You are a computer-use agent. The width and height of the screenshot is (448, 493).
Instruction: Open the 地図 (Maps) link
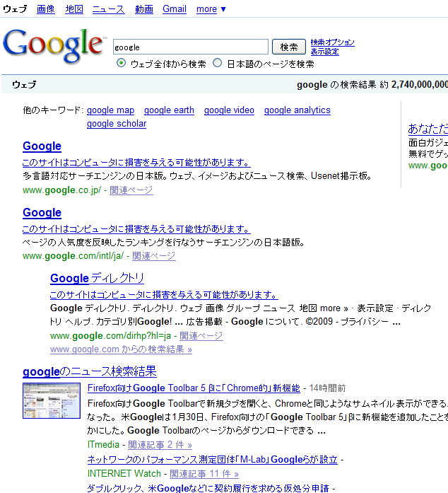point(74,9)
